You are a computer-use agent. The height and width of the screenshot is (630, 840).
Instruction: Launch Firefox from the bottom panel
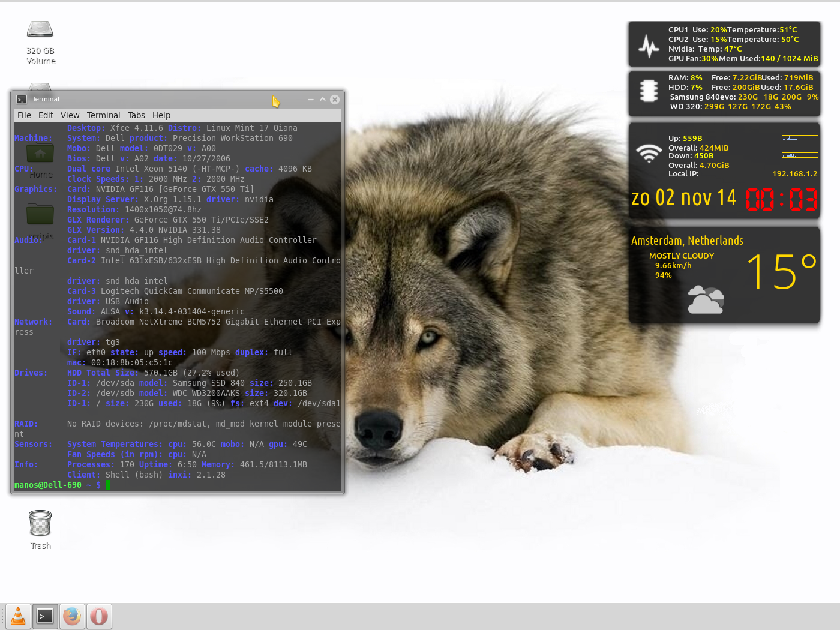(x=72, y=616)
